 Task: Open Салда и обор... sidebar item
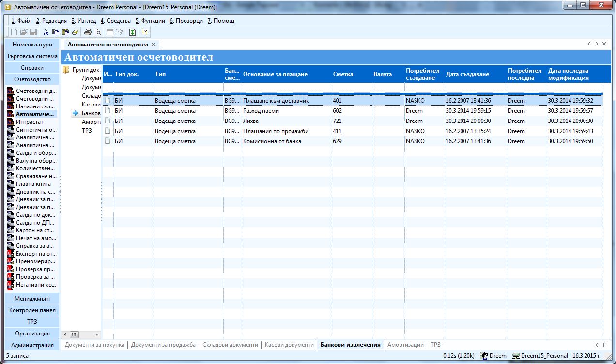coord(32,152)
